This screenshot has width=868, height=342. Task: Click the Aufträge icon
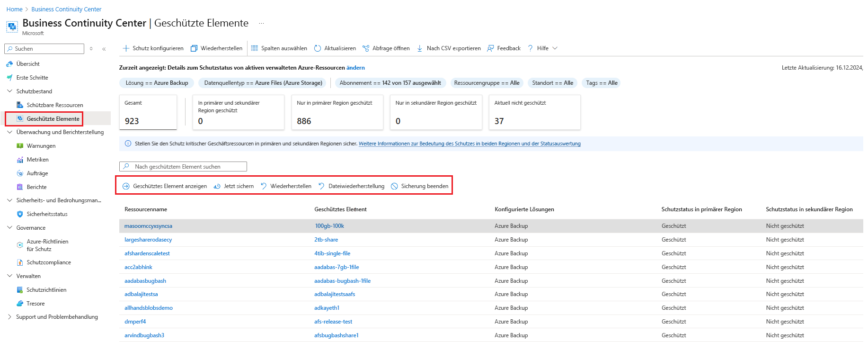pos(20,173)
